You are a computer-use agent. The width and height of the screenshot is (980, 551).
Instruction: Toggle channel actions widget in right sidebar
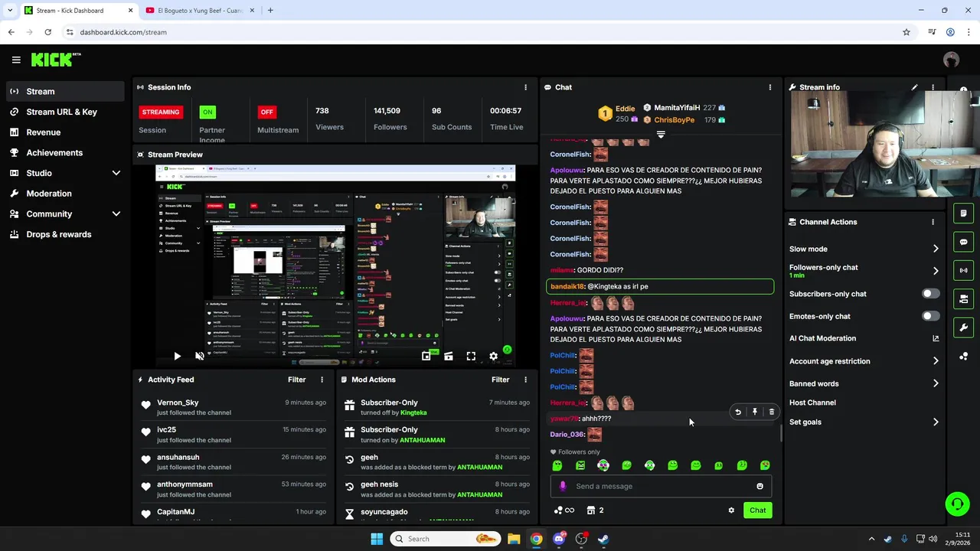click(963, 298)
